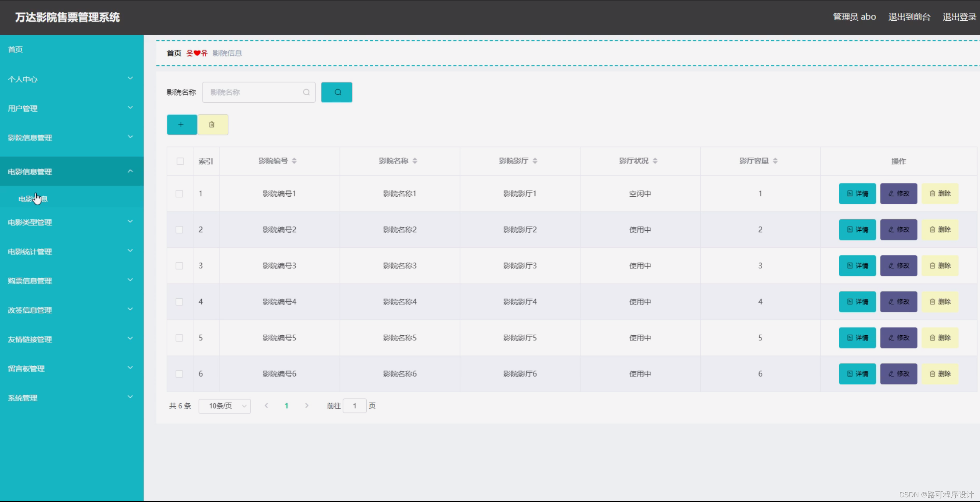This screenshot has height=502, width=980.
Task: Sort by 影厅状况 column arrows
Action: pyautogui.click(x=655, y=161)
